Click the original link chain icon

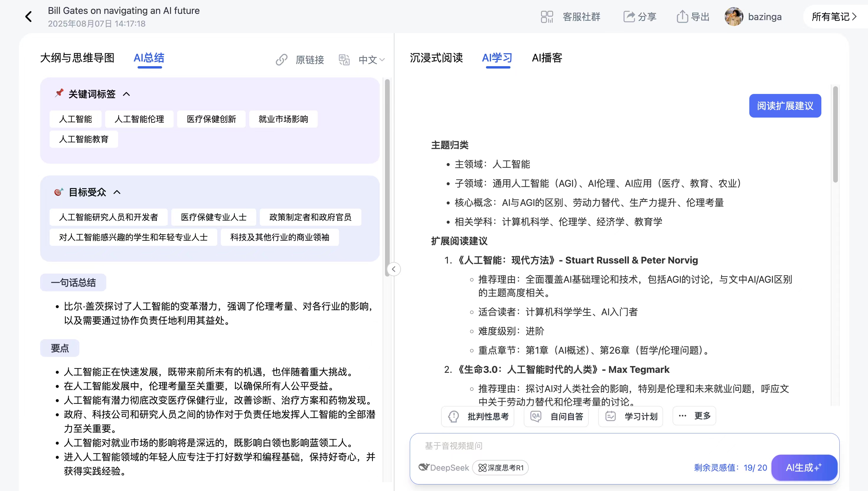[x=281, y=60]
